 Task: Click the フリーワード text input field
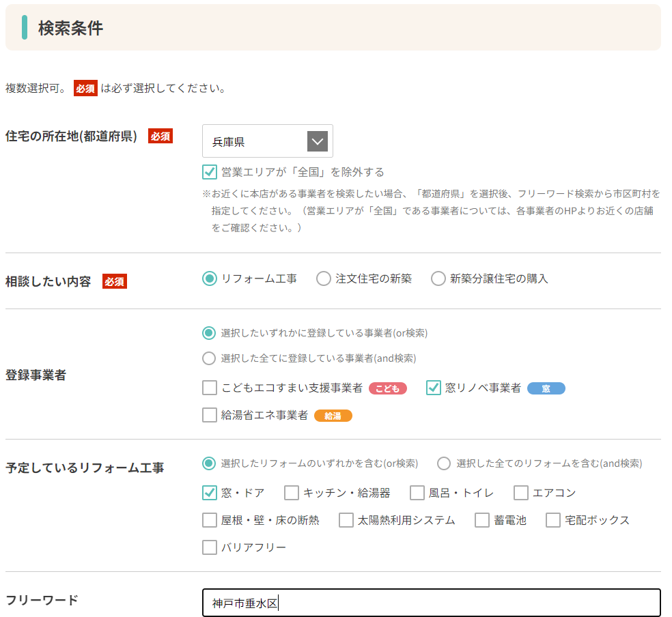[431, 603]
